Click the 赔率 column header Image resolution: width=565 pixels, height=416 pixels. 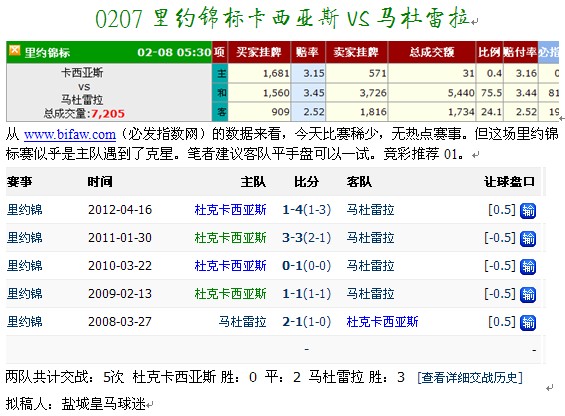click(x=308, y=52)
